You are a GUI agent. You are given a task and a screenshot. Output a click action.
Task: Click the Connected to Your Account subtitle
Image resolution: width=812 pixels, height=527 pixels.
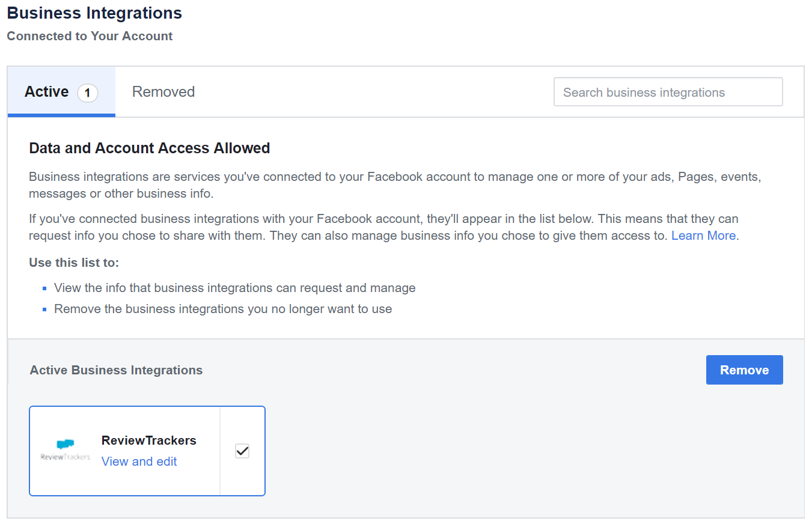[x=90, y=36]
